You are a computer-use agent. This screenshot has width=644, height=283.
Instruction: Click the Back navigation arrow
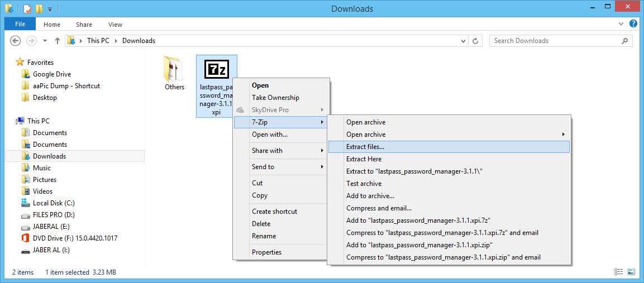[x=15, y=41]
